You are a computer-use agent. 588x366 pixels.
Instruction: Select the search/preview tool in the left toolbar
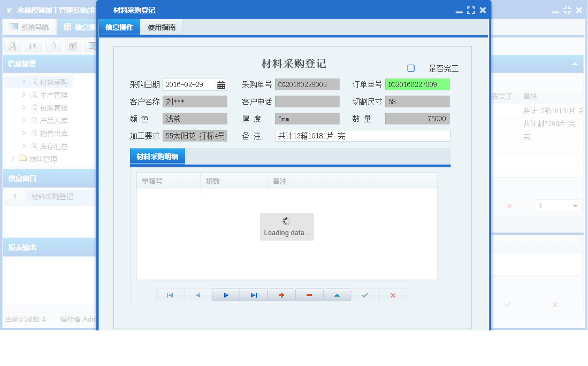tap(12, 46)
